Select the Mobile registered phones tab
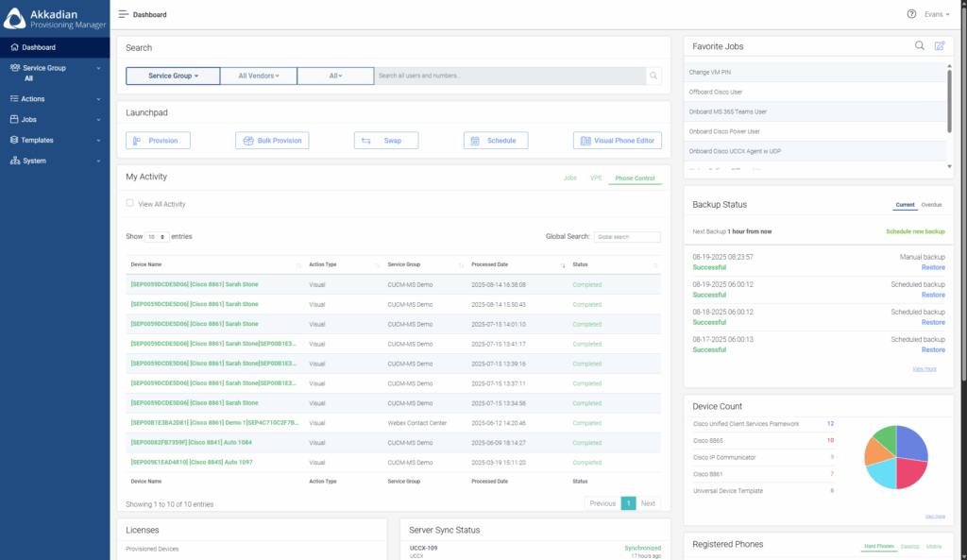This screenshot has height=560, width=967. point(934,547)
